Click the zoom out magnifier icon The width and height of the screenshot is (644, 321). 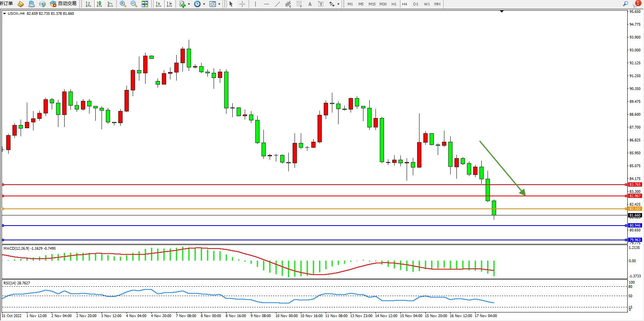[x=134, y=4]
